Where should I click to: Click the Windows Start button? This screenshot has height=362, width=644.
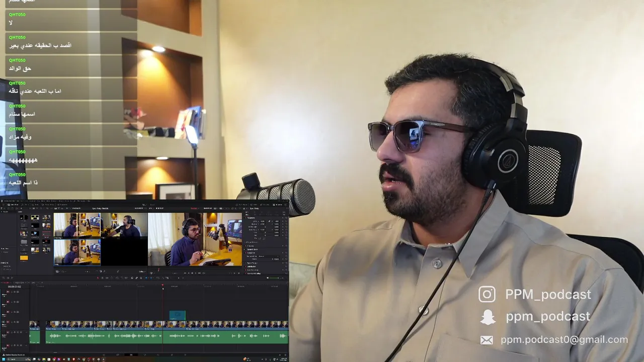click(4, 359)
